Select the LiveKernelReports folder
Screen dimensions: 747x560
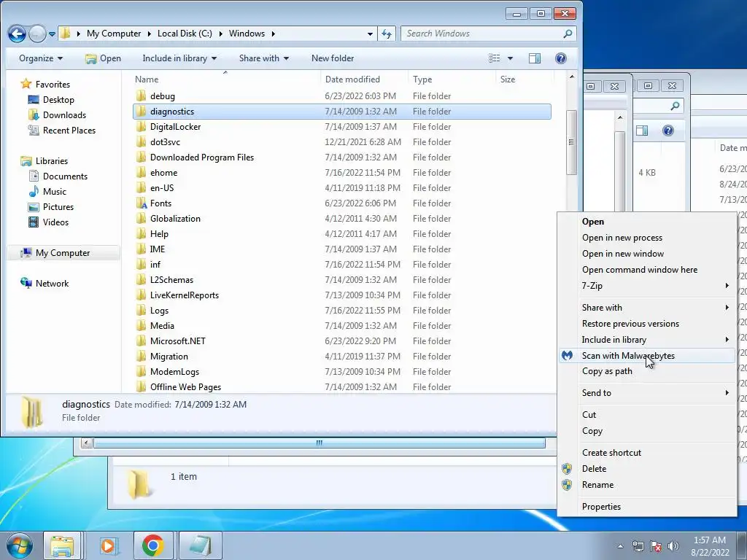[x=185, y=295]
